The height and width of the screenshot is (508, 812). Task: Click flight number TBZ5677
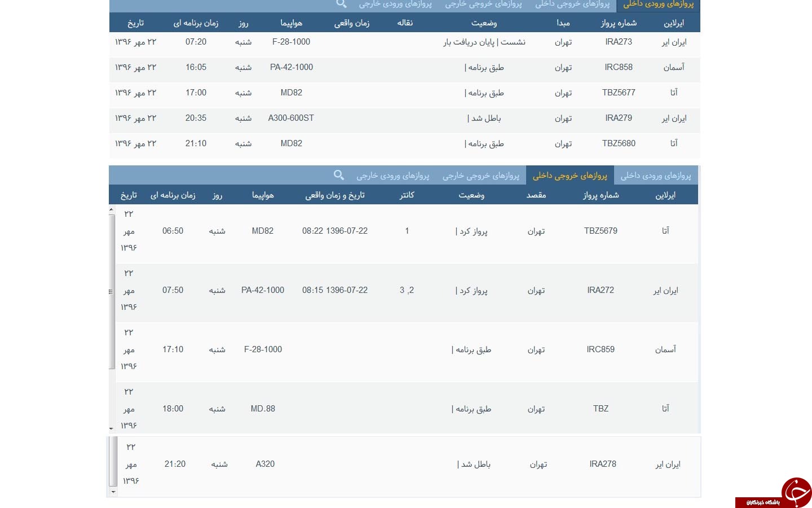tap(619, 93)
